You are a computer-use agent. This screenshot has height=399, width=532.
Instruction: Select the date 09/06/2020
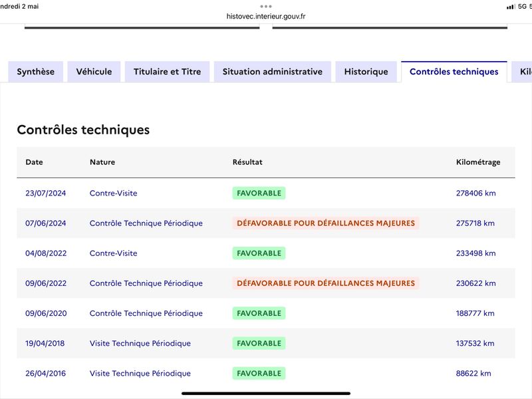46,313
